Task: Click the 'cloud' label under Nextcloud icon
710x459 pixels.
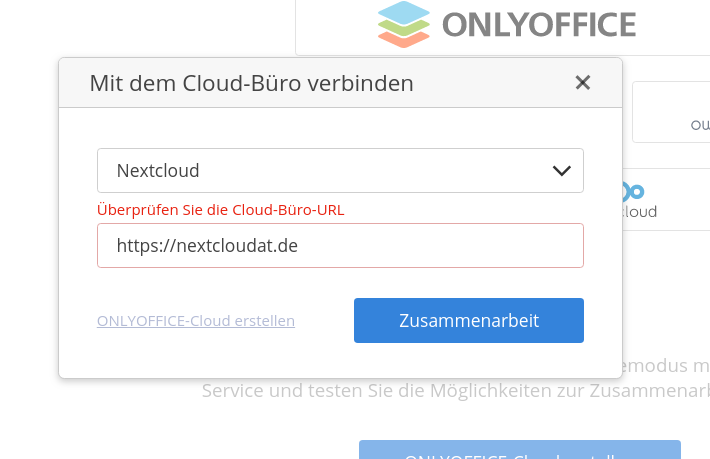Action: [x=640, y=212]
